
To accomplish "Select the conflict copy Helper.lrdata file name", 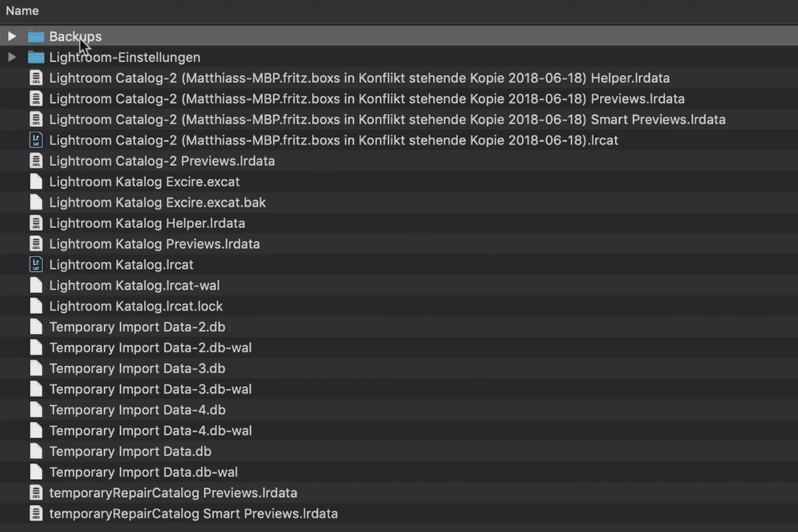I will coord(359,78).
